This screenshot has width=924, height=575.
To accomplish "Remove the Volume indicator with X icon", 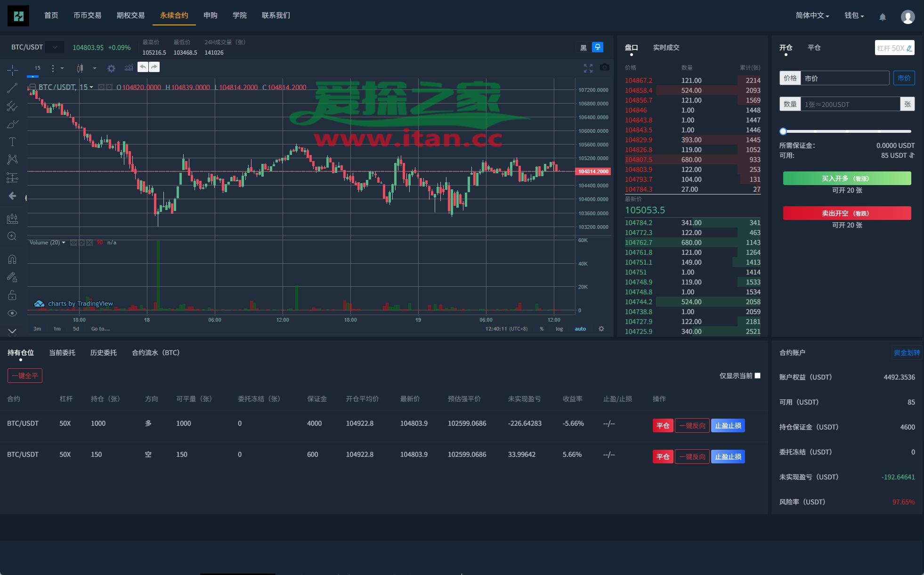I will click(89, 243).
